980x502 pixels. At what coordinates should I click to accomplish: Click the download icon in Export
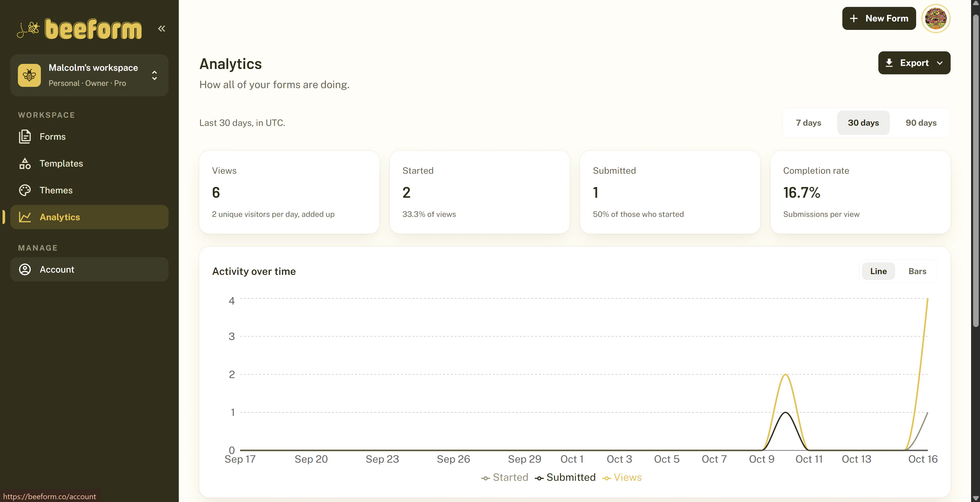[889, 63]
